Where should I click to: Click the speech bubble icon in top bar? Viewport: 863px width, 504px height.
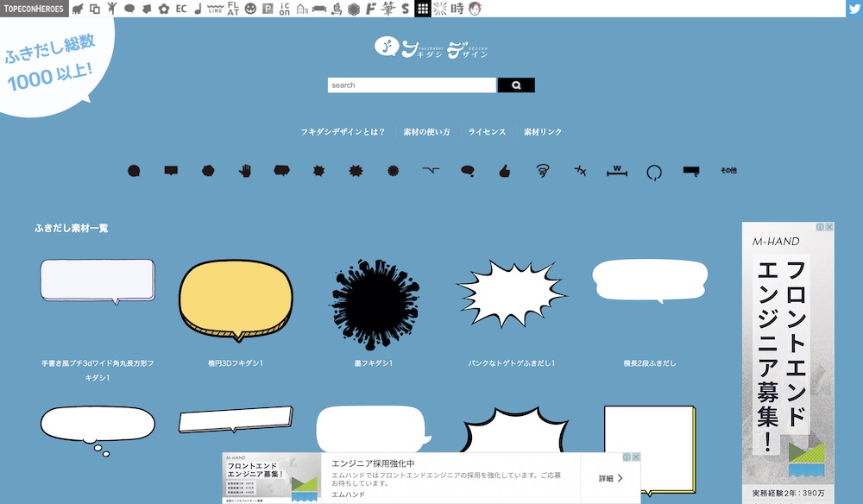pos(129,9)
